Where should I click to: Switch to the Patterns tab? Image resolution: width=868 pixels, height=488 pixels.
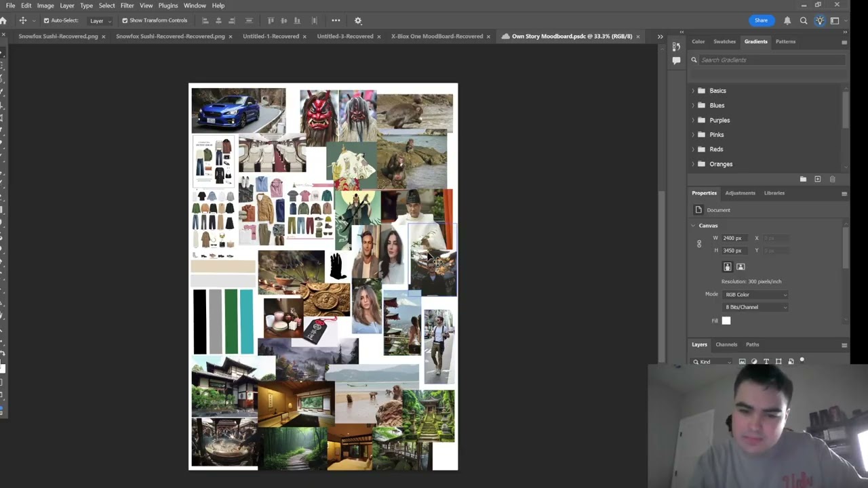click(785, 41)
